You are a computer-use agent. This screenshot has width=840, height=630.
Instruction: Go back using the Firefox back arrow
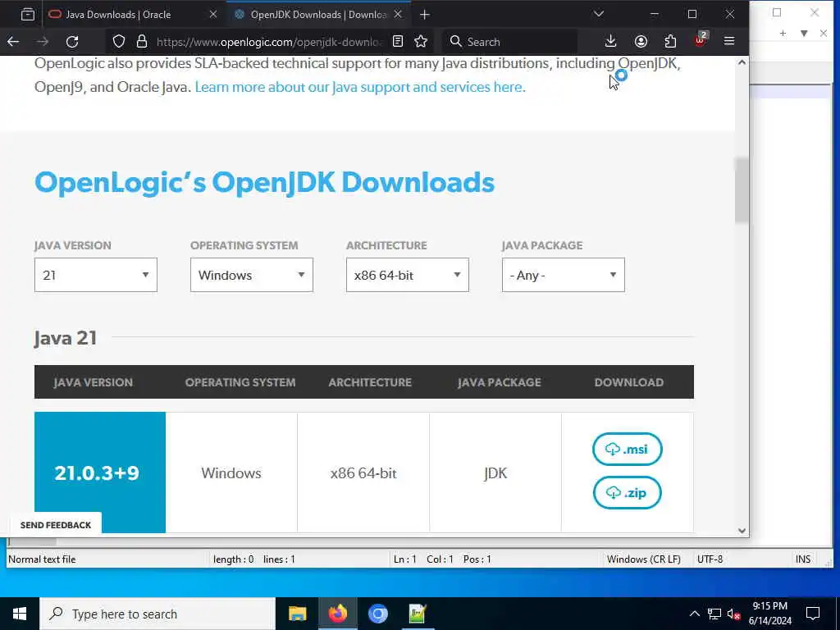[13, 41]
